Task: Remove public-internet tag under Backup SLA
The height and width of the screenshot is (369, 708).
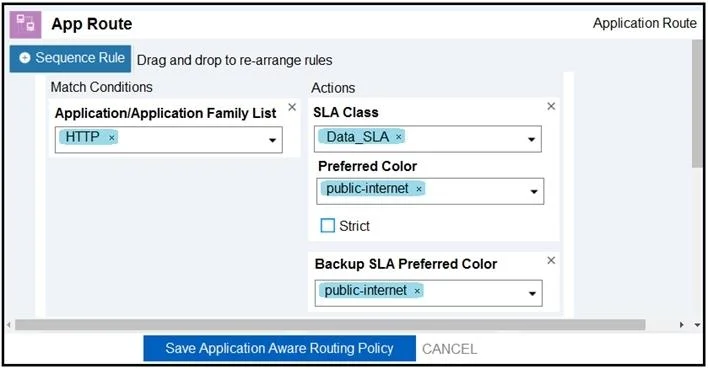Action: point(417,291)
